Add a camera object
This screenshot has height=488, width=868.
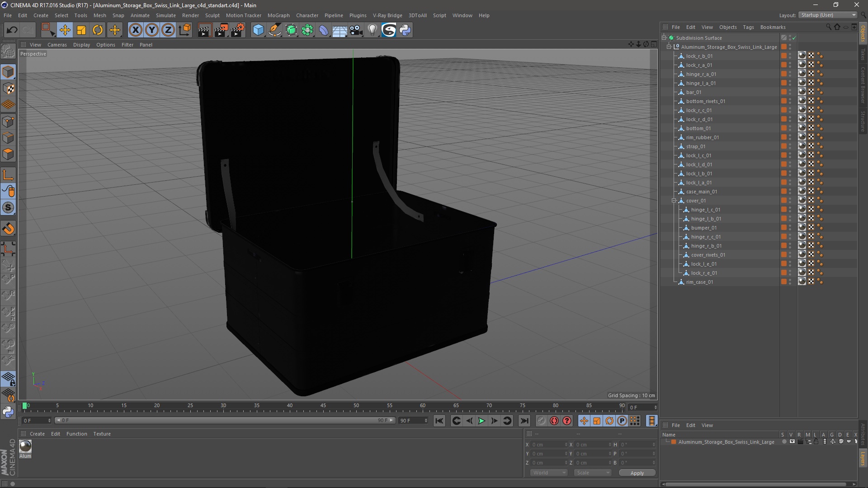[356, 30]
